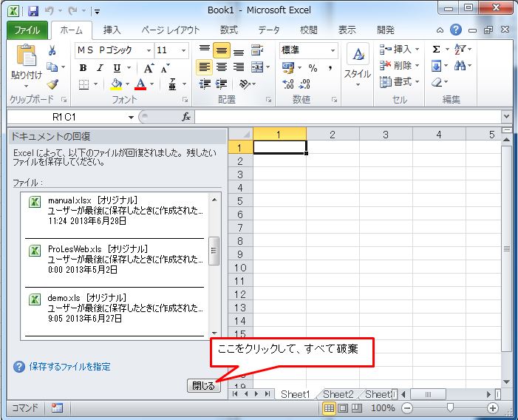The width and height of the screenshot is (518, 420).
Task: Toggle wrap text icon
Action: click(x=256, y=50)
